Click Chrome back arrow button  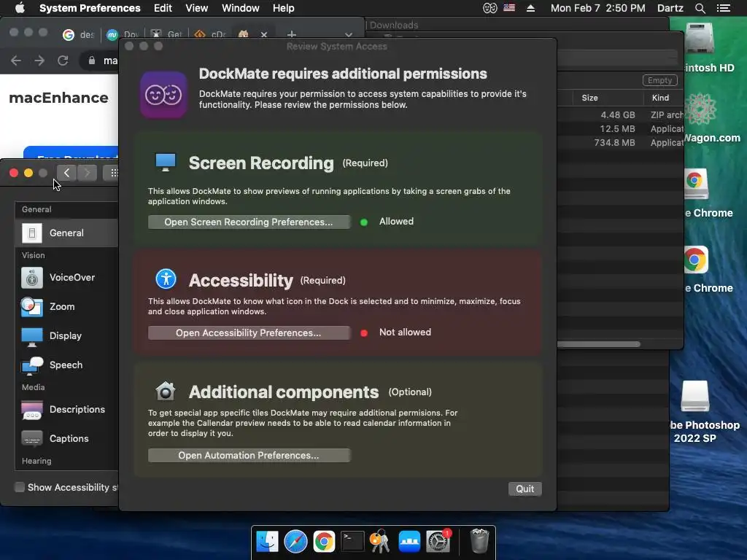[16, 61]
